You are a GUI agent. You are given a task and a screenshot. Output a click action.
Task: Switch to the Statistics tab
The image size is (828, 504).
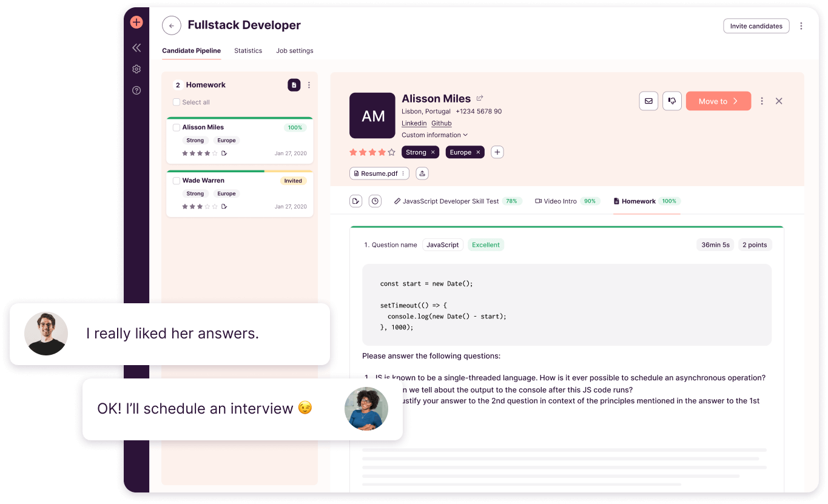tap(248, 51)
